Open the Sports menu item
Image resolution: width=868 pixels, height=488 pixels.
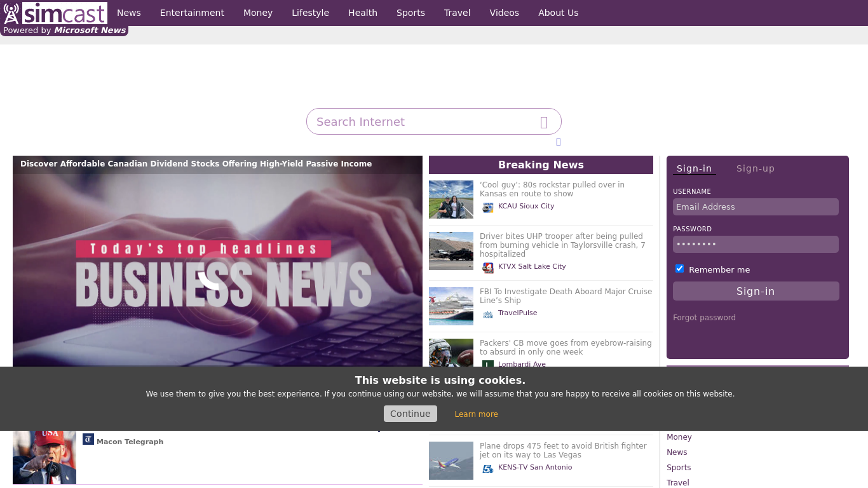click(410, 13)
